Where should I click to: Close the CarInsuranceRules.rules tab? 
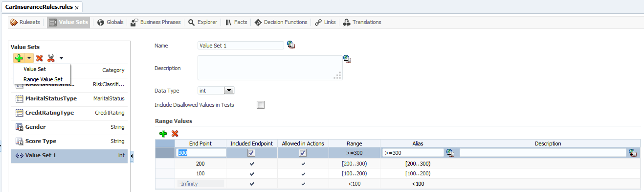click(77, 8)
